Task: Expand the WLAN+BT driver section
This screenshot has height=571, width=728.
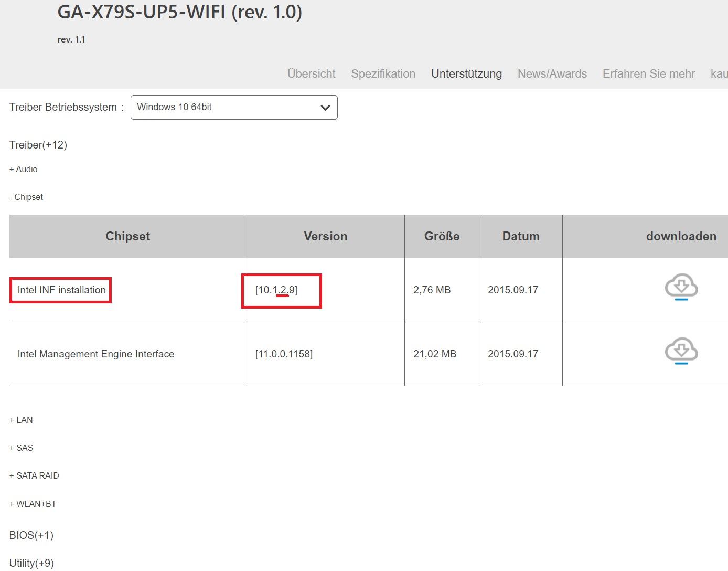Action: (x=33, y=504)
